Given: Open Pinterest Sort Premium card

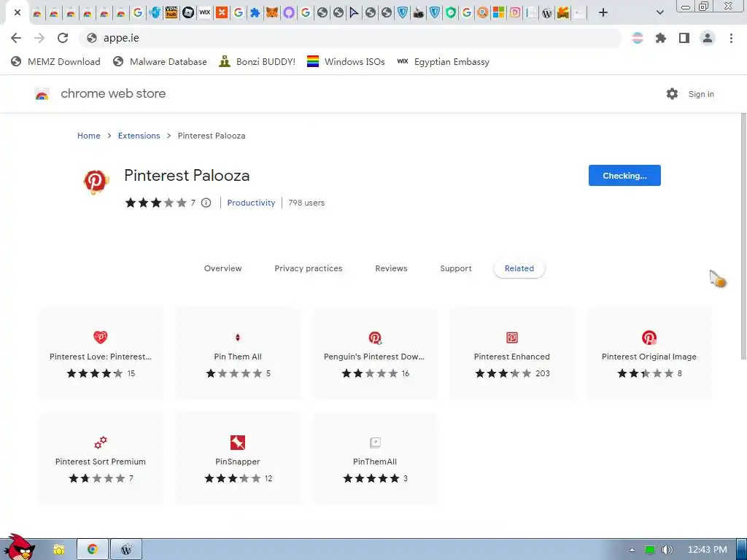Looking at the screenshot, I should [x=101, y=459].
